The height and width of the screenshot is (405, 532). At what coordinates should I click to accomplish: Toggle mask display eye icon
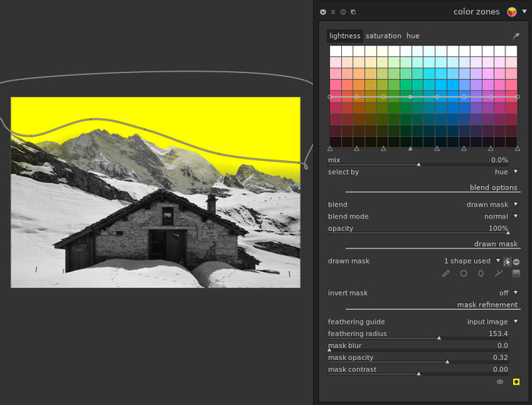[x=500, y=381]
